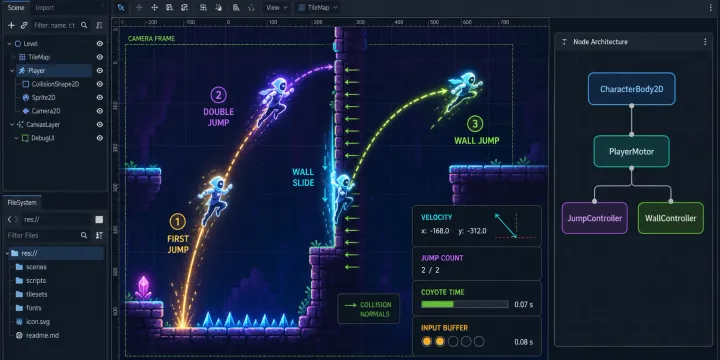Select the scripts folder row
This screenshot has width=720, height=360.
pos(54,281)
